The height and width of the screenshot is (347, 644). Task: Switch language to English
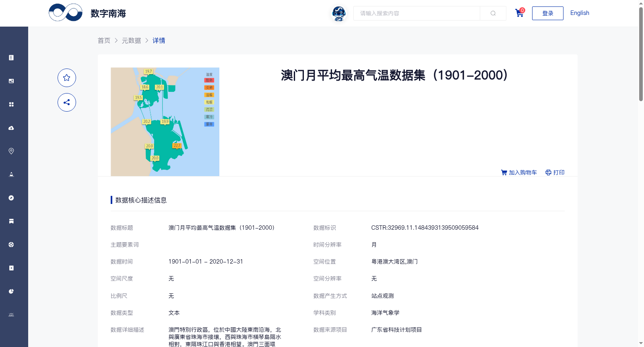click(x=580, y=13)
